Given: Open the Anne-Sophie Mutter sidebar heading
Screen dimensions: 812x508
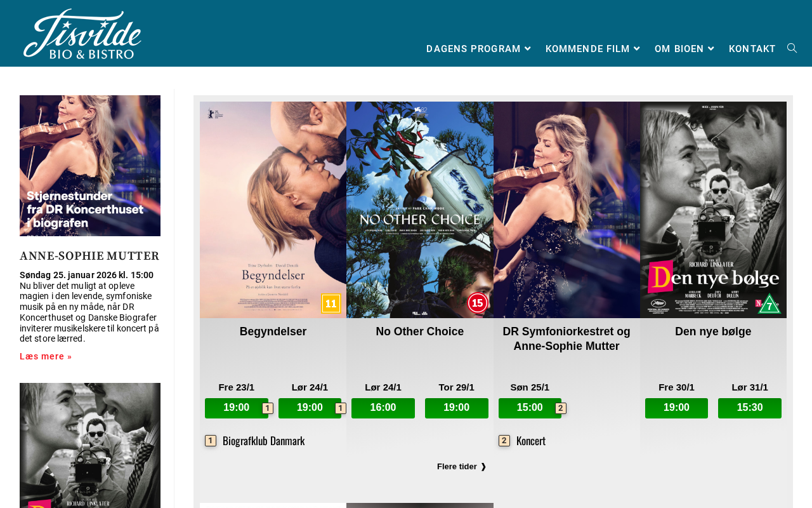Looking at the screenshot, I should [x=89, y=256].
